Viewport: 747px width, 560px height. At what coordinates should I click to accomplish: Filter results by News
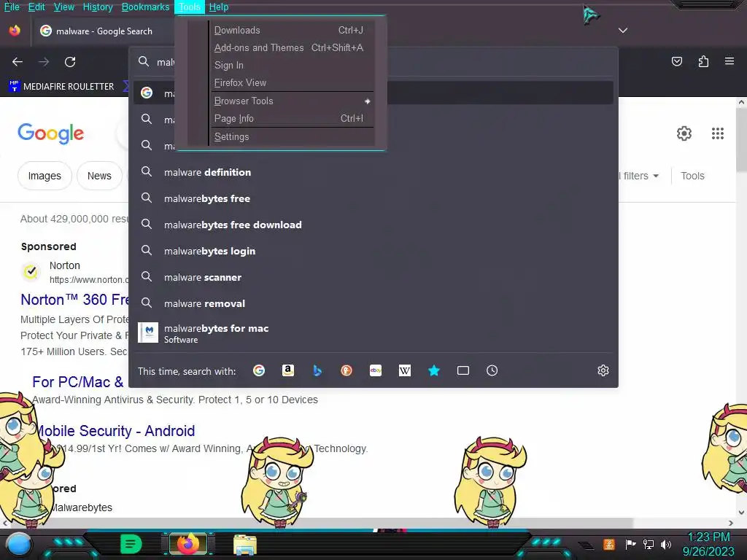(x=99, y=176)
